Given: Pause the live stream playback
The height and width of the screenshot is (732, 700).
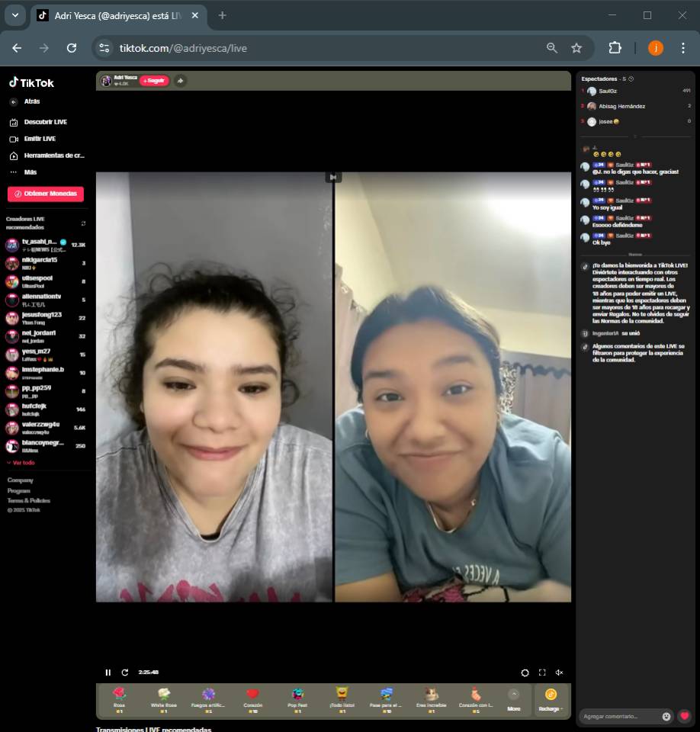Looking at the screenshot, I should 108,673.
